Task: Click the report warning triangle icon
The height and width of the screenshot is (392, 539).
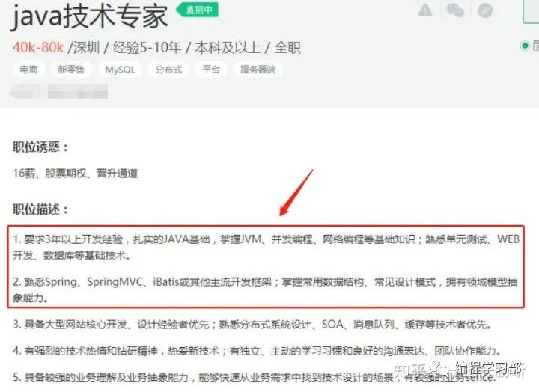Action: tap(425, 10)
